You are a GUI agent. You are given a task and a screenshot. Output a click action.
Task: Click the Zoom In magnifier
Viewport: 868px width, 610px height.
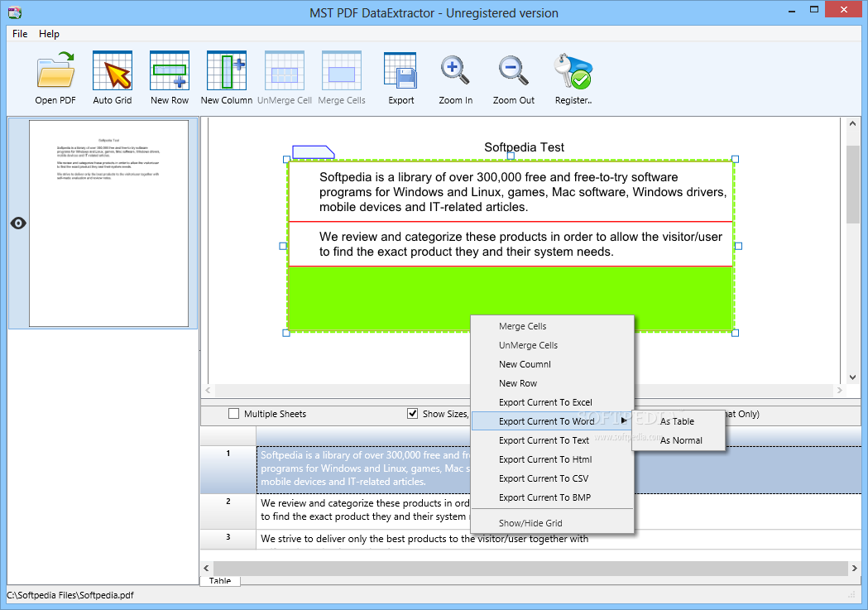(x=455, y=71)
